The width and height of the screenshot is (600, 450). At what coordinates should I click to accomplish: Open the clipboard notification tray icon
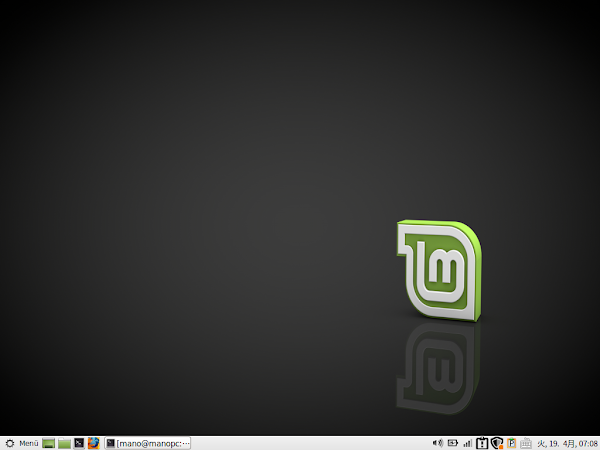point(482,443)
